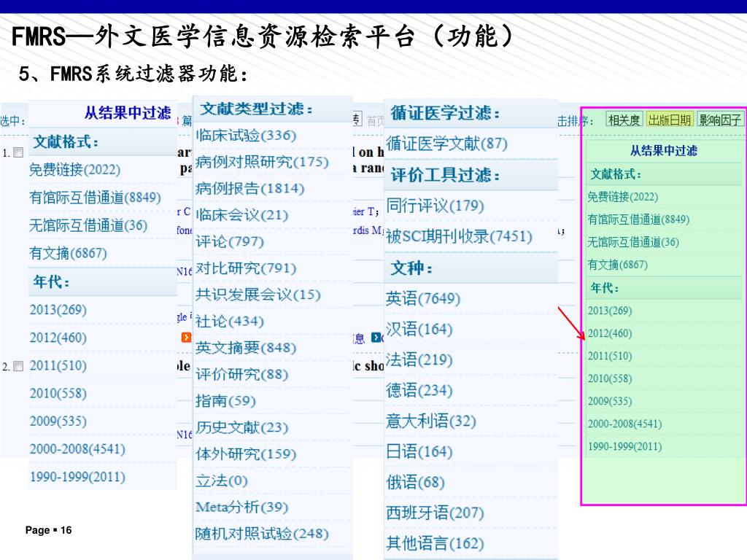
Task: Choose language 英语(7649)
Action: [x=423, y=298]
